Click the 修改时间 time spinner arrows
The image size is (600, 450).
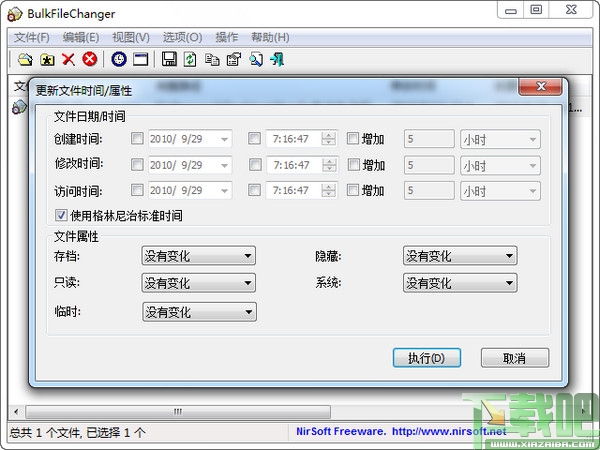pos(329,165)
